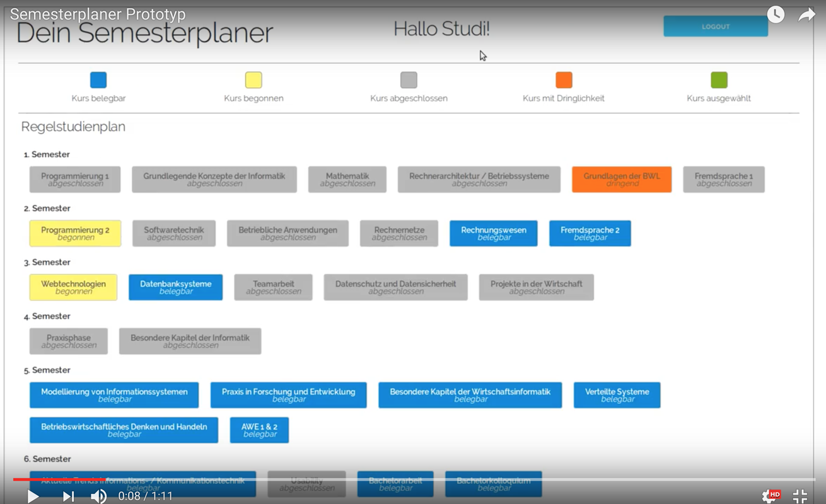This screenshot has height=504, width=826.
Task: Click the orange 'Kurs mit Dringlichkeit' swatch
Action: [564, 80]
